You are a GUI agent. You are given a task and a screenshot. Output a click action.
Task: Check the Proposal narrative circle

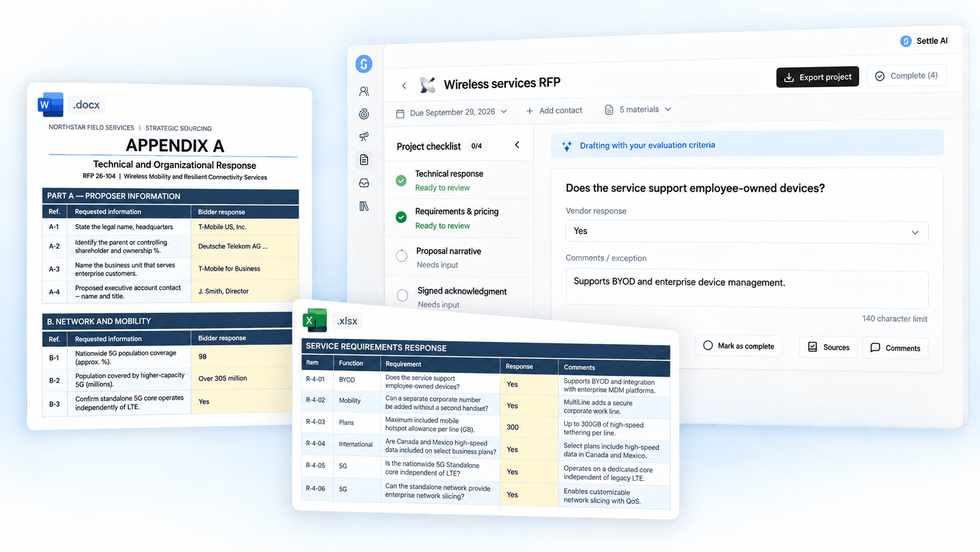pyautogui.click(x=401, y=256)
